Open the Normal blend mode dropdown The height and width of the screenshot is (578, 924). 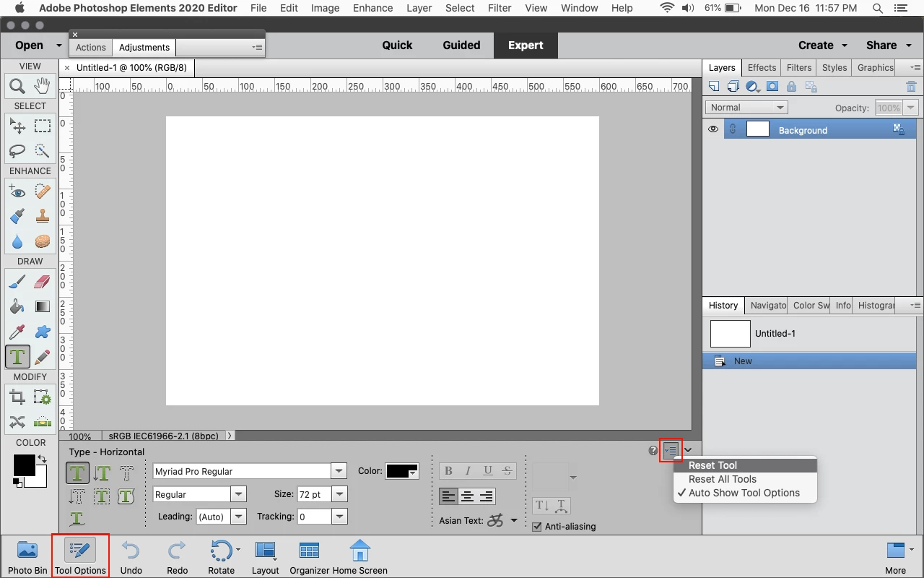pyautogui.click(x=746, y=107)
